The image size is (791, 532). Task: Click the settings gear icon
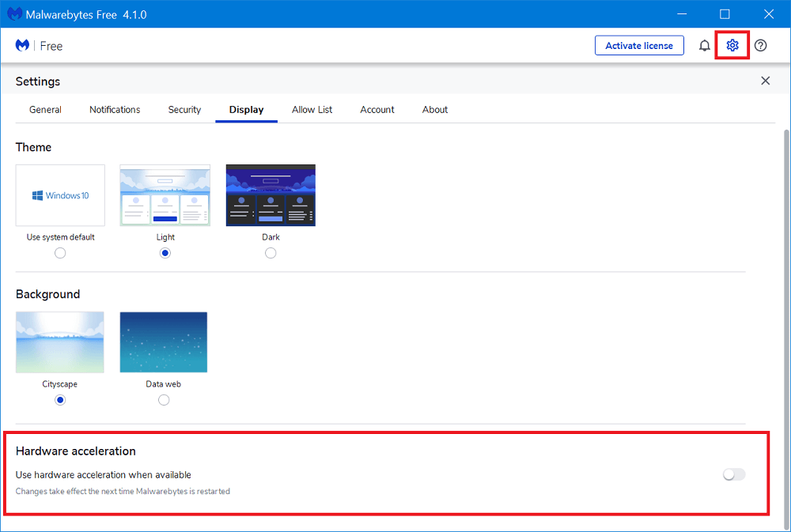(x=732, y=45)
